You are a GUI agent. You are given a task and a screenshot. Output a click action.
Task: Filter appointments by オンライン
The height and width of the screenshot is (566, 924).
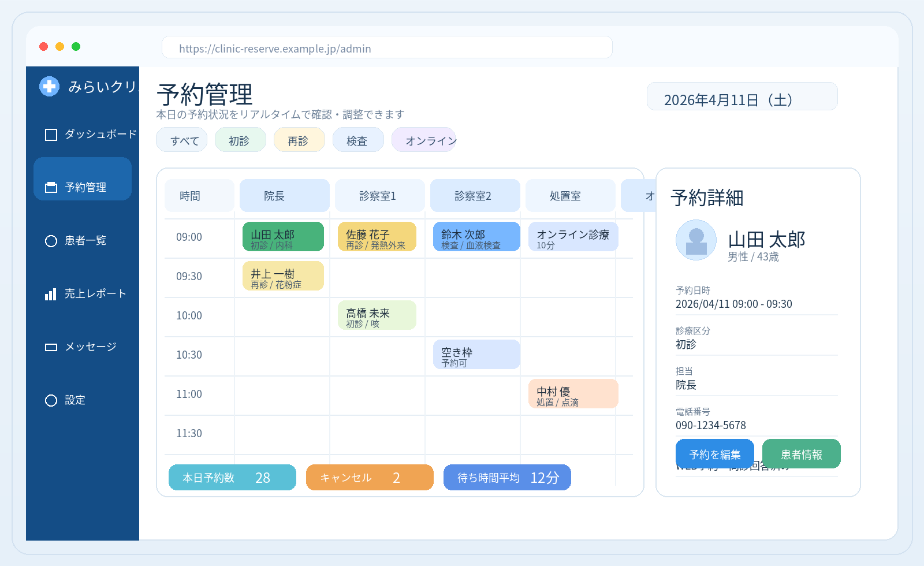coord(424,140)
